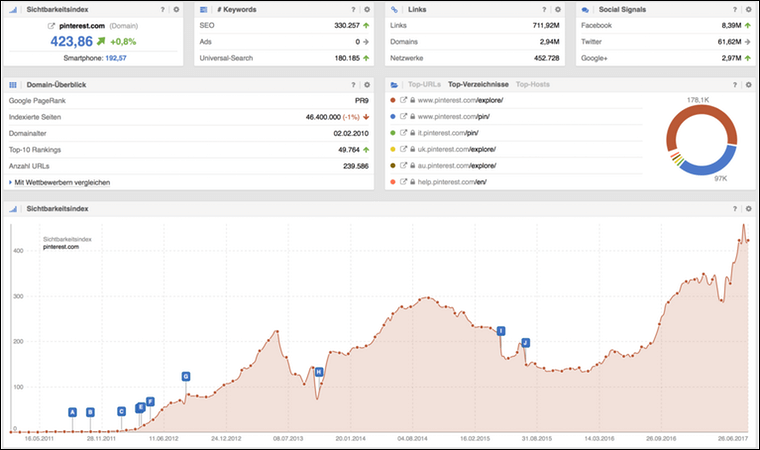Click the external link icon before pinterest.com domain
This screenshot has height=450, width=760.
tap(52, 25)
